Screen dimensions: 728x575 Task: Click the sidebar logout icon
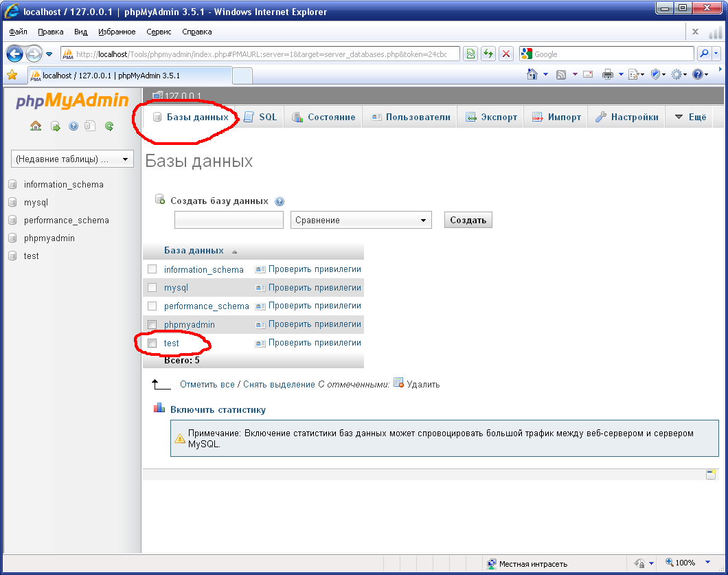pos(55,126)
